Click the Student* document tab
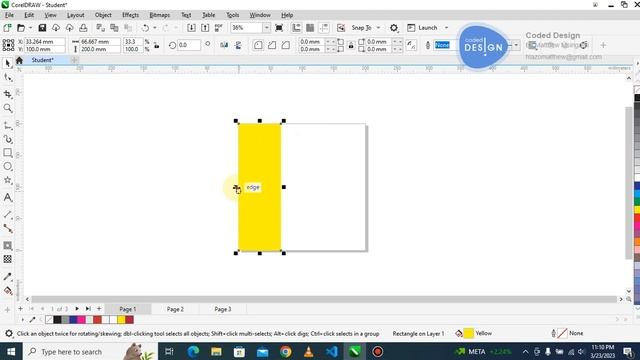 click(42, 60)
